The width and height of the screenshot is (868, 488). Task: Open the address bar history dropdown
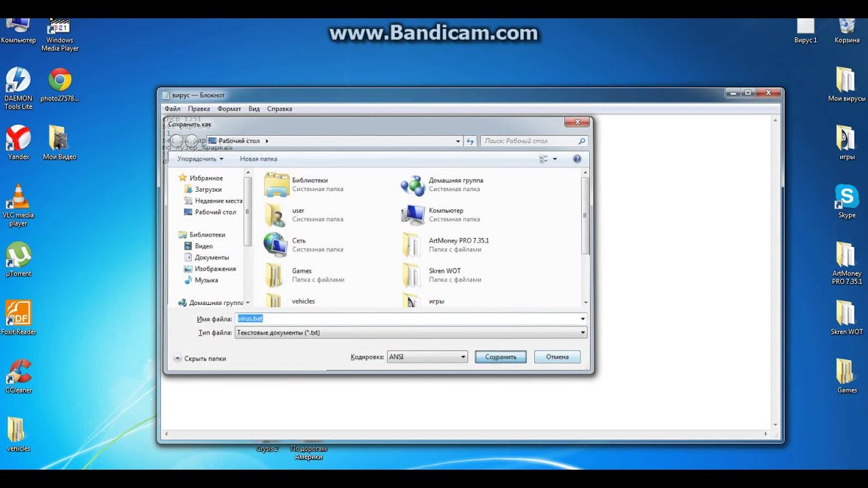coord(458,141)
